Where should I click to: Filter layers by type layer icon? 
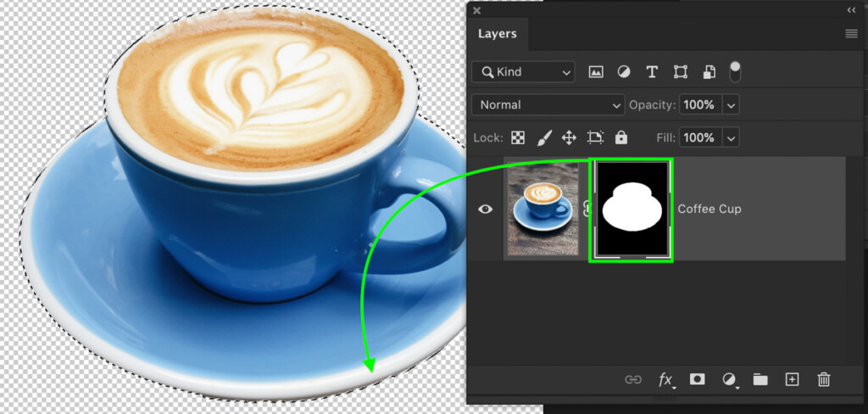click(x=652, y=72)
